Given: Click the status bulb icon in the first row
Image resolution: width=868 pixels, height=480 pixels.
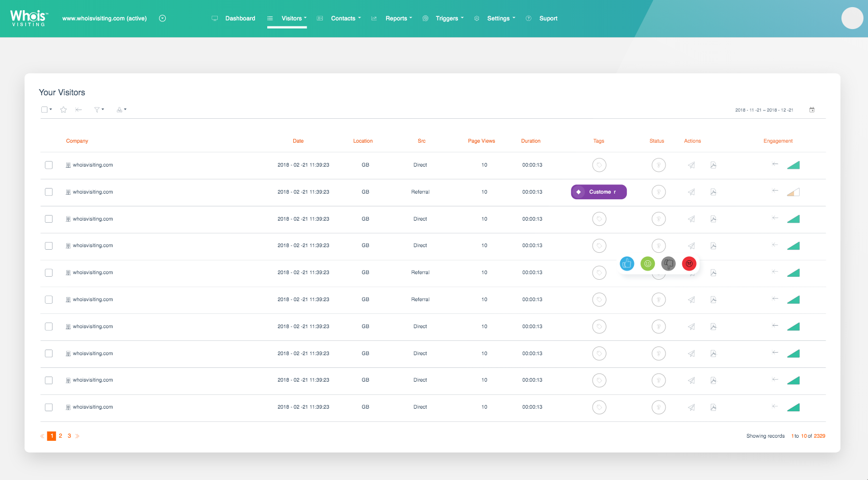Looking at the screenshot, I should 658,165.
